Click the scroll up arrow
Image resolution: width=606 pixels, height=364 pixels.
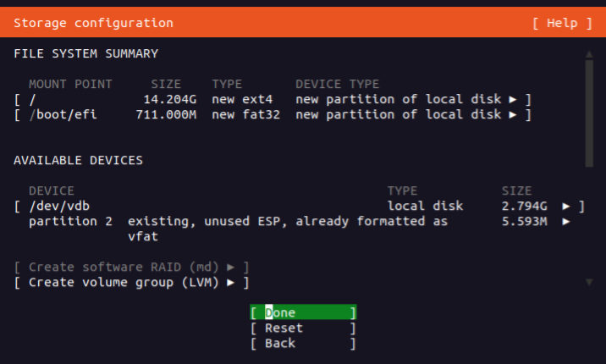point(588,54)
